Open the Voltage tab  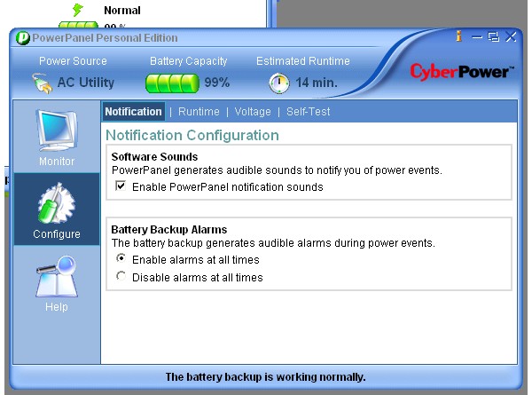[253, 112]
